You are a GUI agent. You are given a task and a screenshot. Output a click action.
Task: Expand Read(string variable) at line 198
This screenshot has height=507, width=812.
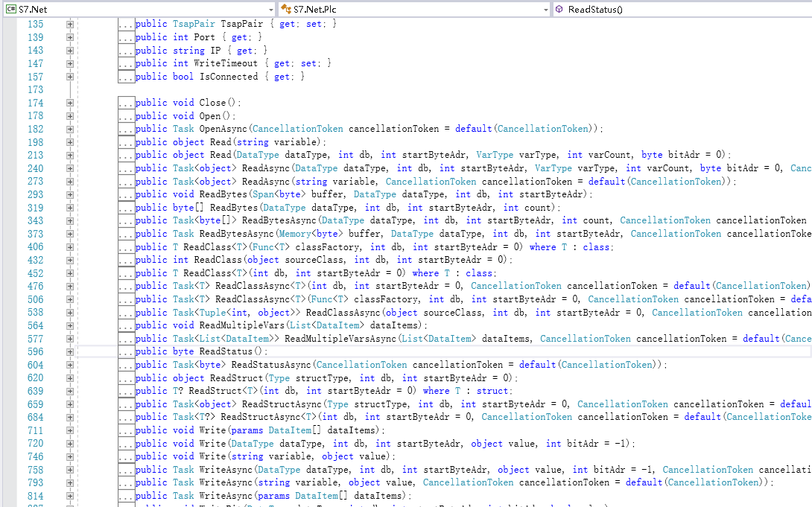pos(70,142)
